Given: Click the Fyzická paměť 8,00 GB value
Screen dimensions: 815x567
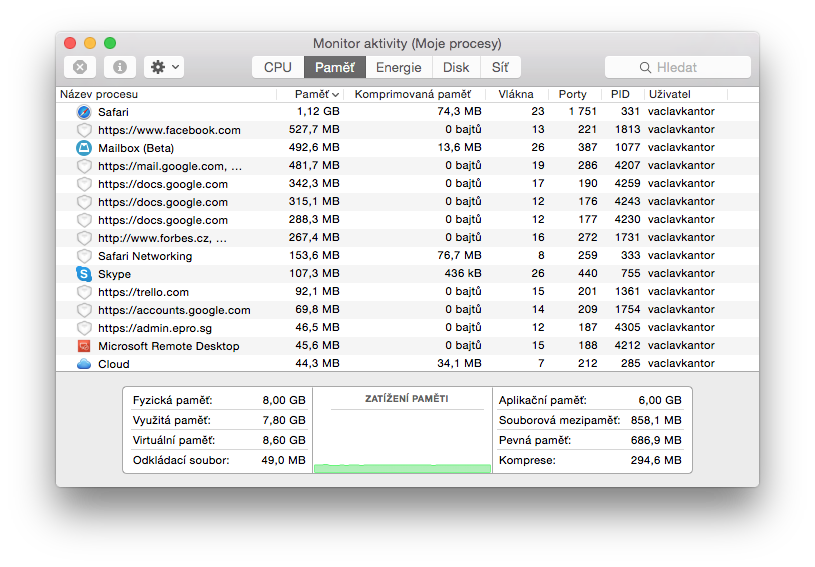Looking at the screenshot, I should coord(284,400).
